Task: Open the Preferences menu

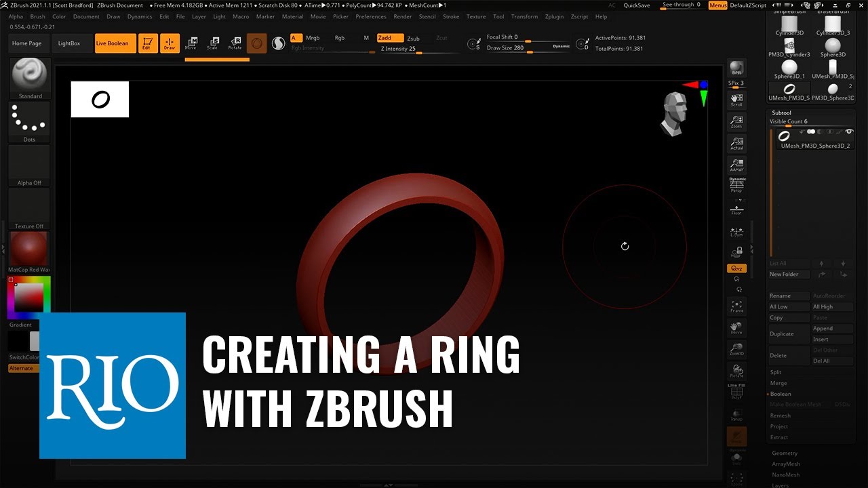Action: coord(371,16)
